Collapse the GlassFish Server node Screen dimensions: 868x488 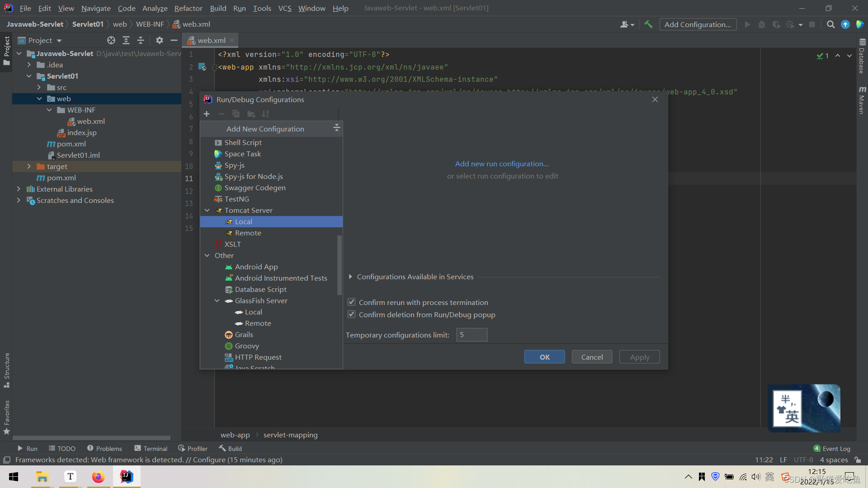pos(217,300)
